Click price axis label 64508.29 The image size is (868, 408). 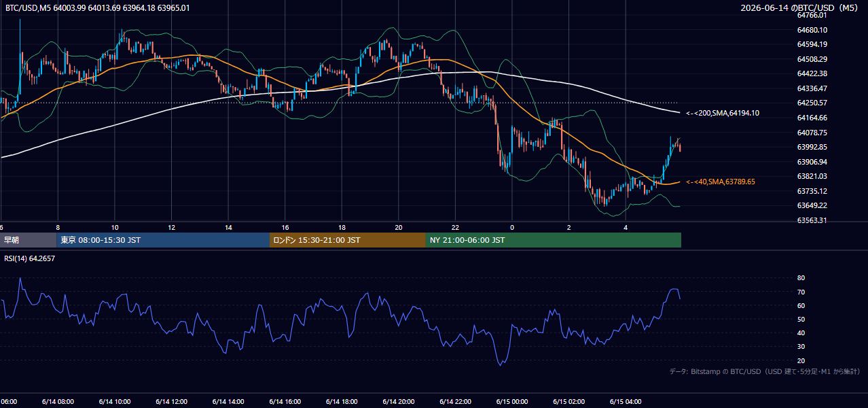click(812, 59)
